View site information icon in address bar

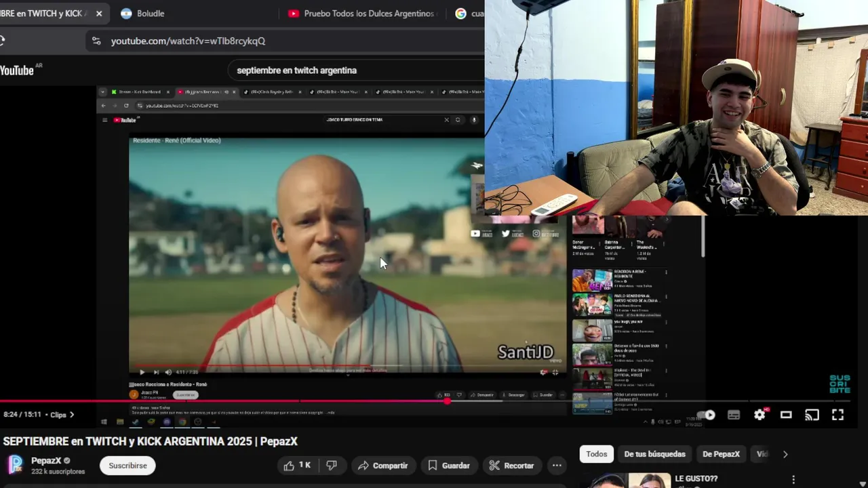(x=96, y=41)
